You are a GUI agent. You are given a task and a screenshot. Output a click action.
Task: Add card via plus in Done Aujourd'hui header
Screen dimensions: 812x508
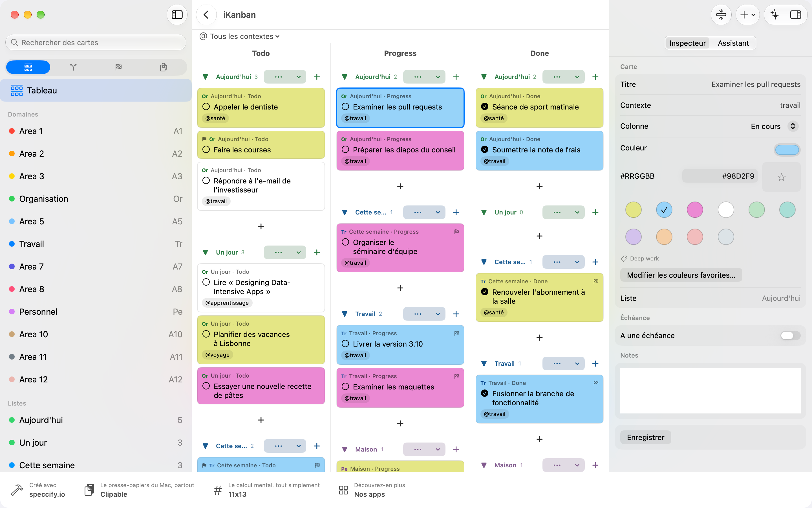[595, 77]
